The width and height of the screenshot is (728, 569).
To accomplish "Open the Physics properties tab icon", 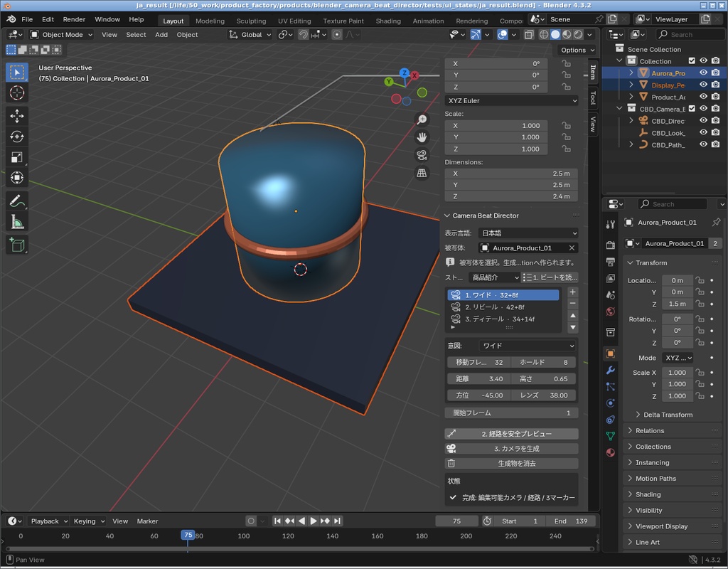I will (611, 403).
